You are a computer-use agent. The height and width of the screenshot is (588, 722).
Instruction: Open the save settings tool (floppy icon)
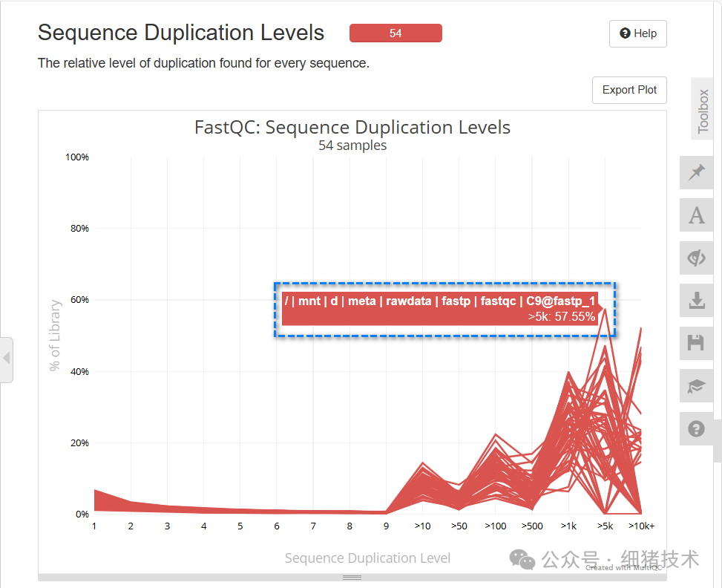tap(696, 342)
